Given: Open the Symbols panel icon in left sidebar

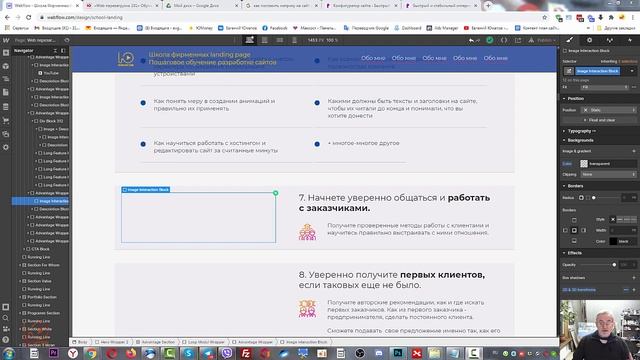Looking at the screenshot, I should point(6,66).
